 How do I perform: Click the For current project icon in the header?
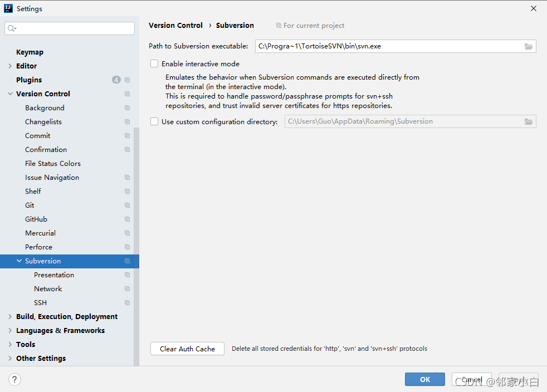pyautogui.click(x=279, y=26)
